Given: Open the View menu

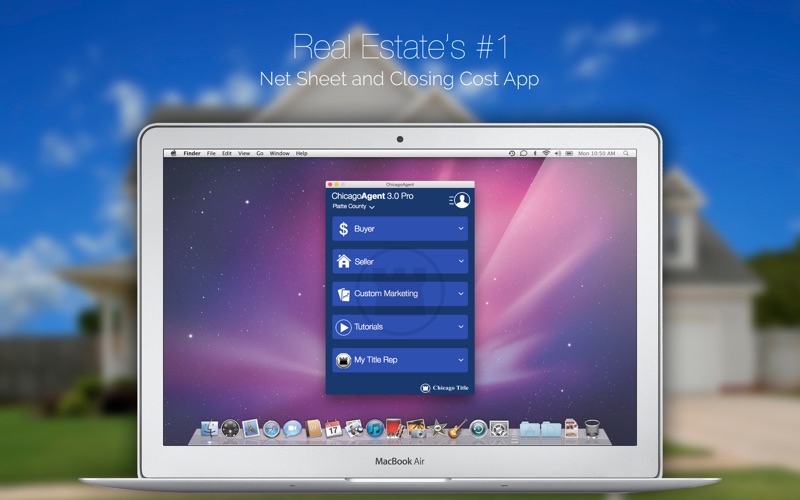Looking at the screenshot, I should pos(244,153).
